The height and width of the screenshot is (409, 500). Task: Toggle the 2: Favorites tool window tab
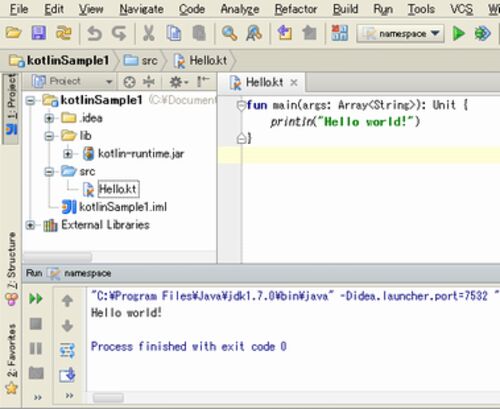(x=11, y=359)
